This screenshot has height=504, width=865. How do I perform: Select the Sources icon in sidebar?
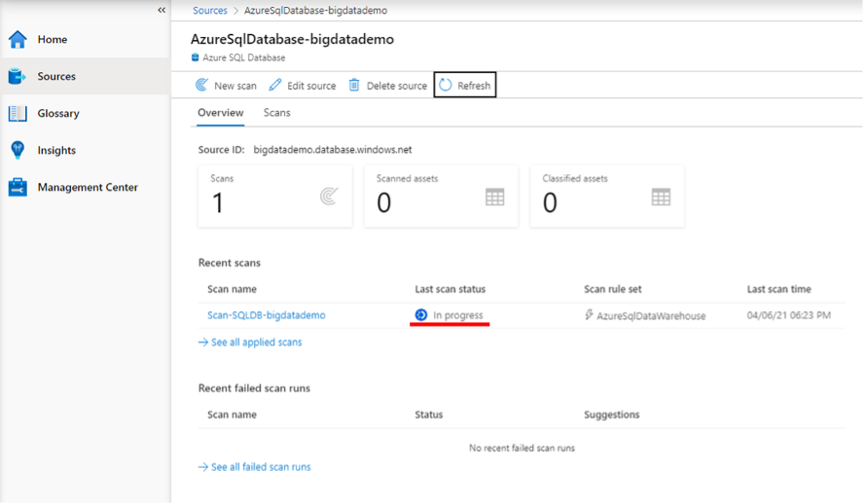[18, 76]
